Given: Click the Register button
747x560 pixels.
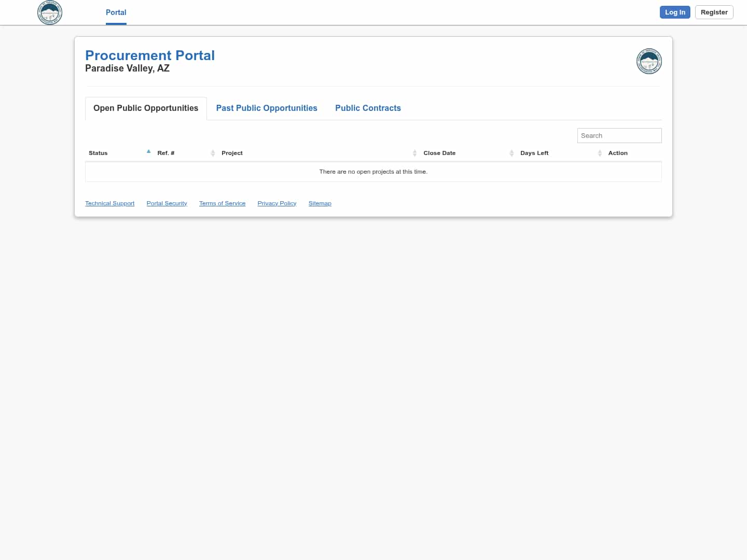Looking at the screenshot, I should (714, 12).
